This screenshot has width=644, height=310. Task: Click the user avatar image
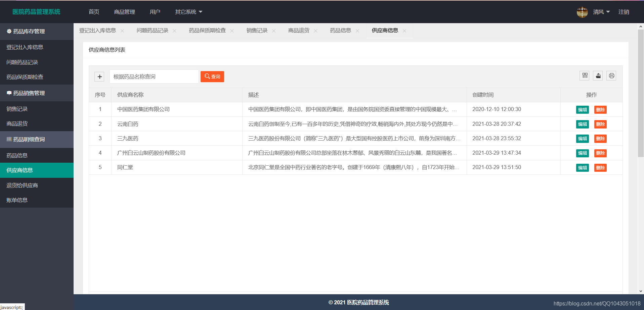point(582,12)
